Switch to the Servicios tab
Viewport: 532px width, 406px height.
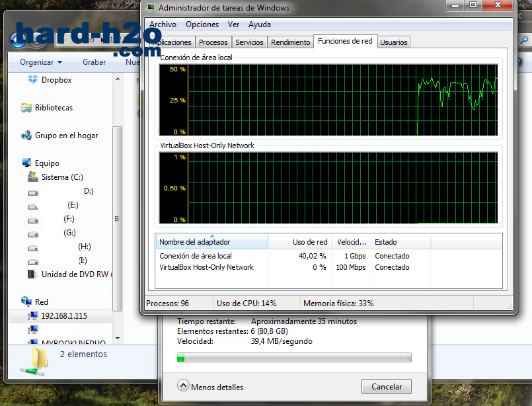pos(249,42)
